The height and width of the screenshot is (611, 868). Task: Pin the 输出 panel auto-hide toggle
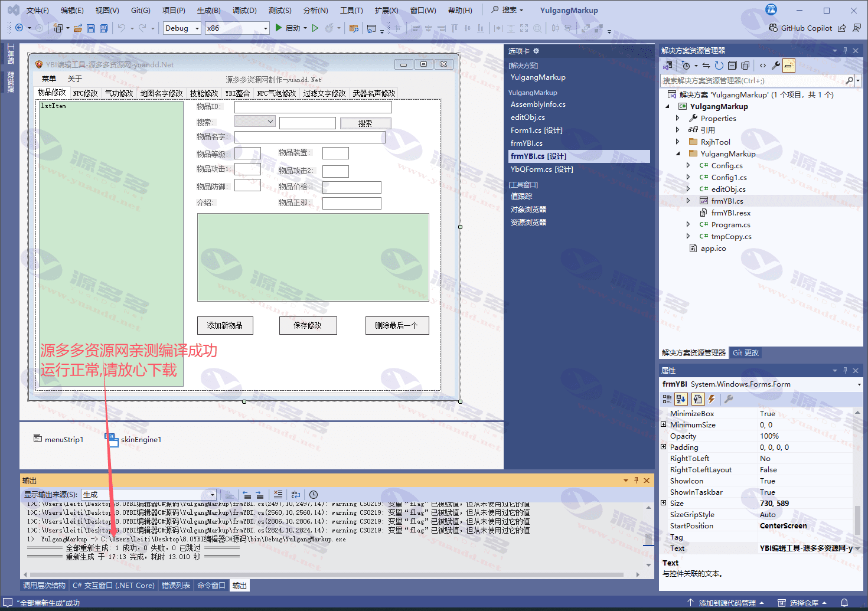(636, 481)
